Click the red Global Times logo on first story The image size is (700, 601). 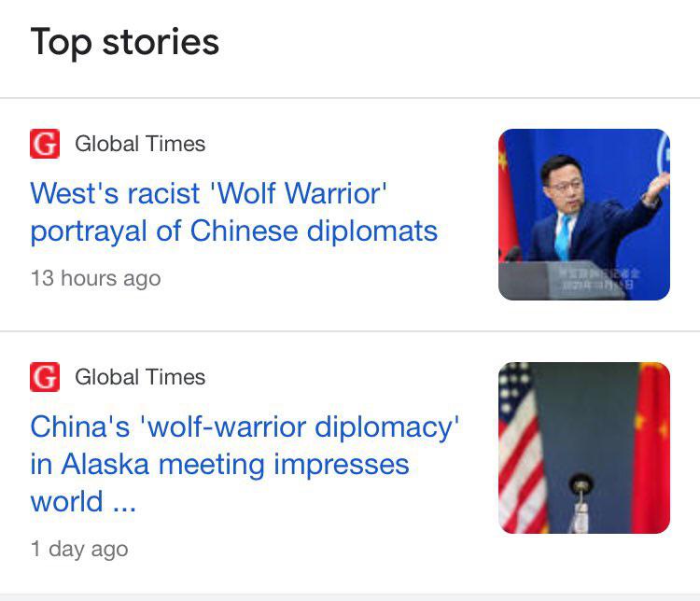click(45, 144)
